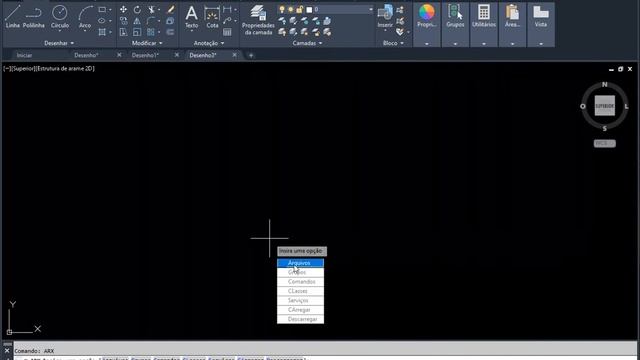Click the Inserir block icon
This screenshot has width=640, height=360.
tap(385, 17)
